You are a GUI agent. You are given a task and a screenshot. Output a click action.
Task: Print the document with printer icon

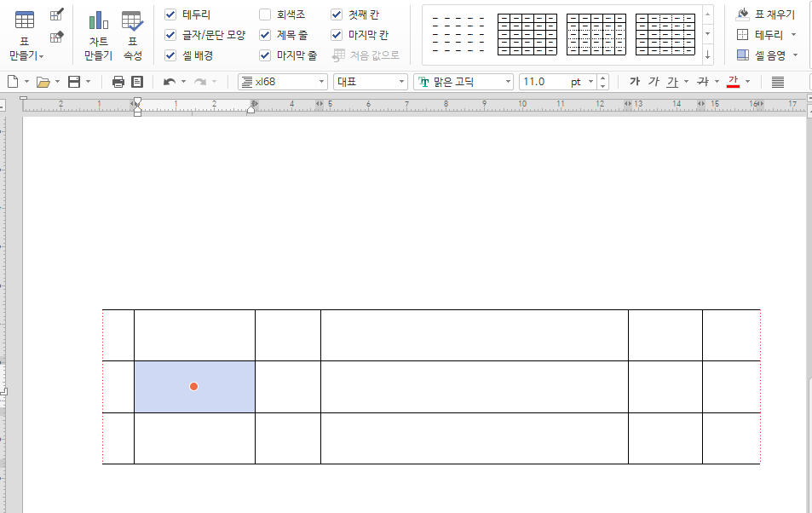[x=118, y=81]
